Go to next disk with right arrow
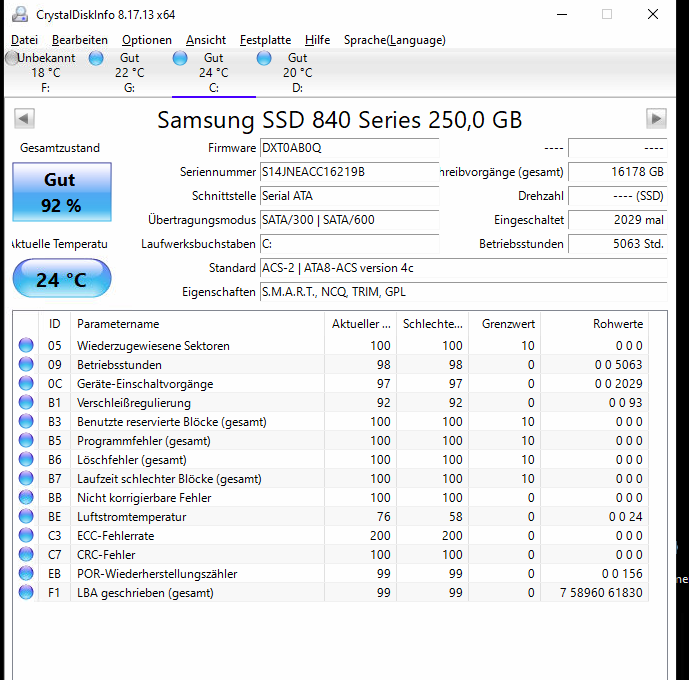This screenshot has width=689, height=680. pos(656,119)
